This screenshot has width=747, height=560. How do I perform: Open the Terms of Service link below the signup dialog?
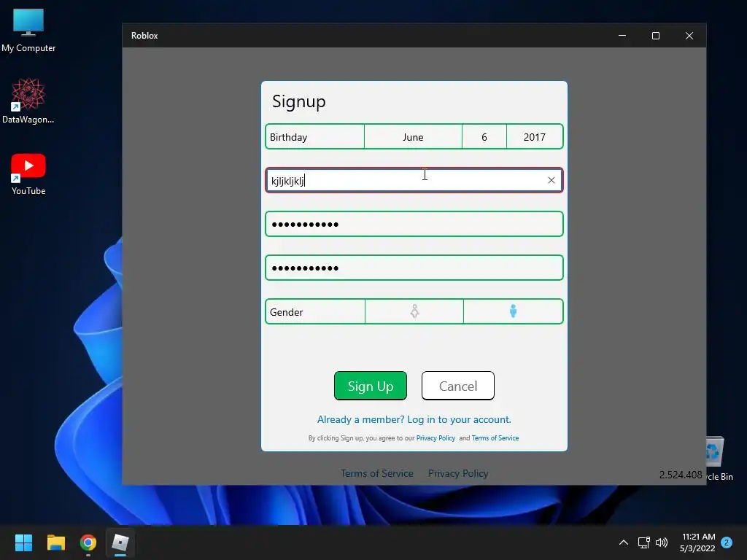pos(377,473)
